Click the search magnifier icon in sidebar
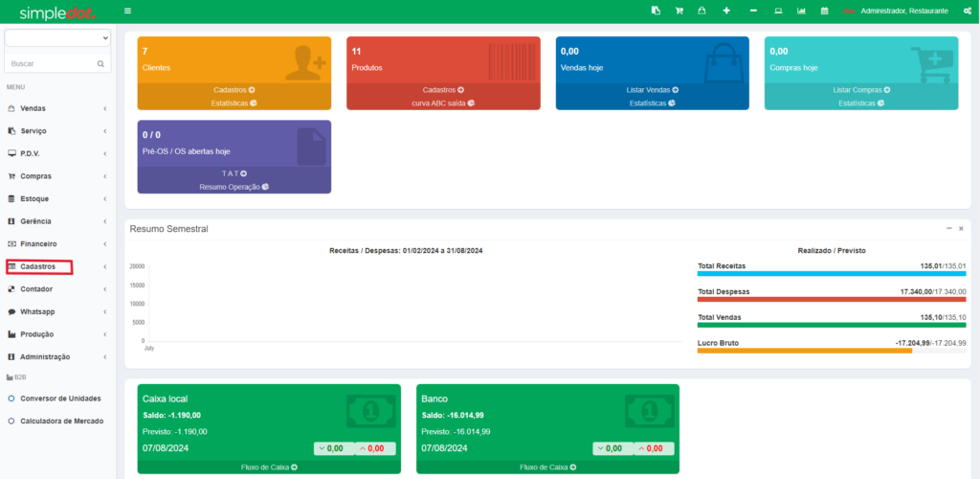 [x=100, y=63]
